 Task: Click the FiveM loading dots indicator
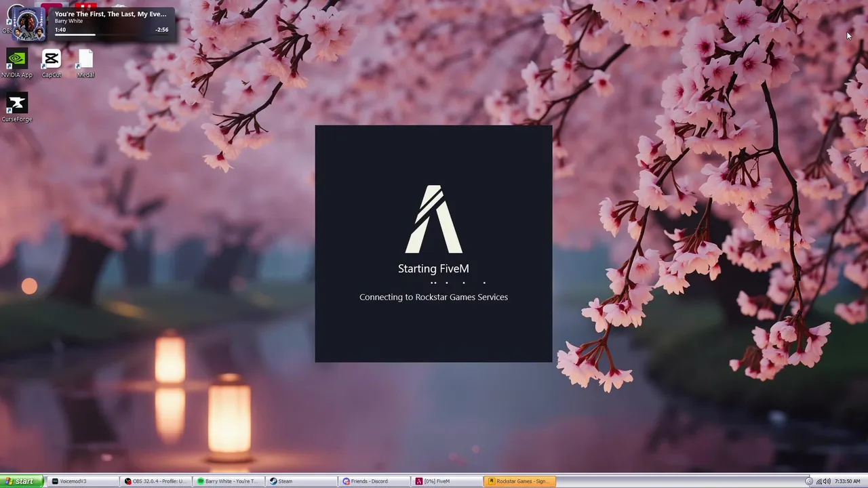point(458,283)
